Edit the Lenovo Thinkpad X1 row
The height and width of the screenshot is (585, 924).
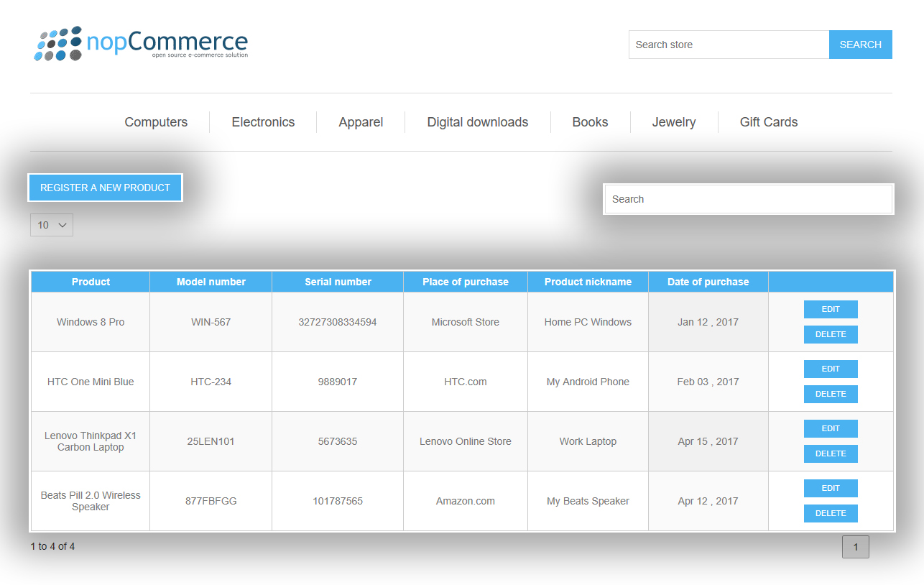coord(831,428)
